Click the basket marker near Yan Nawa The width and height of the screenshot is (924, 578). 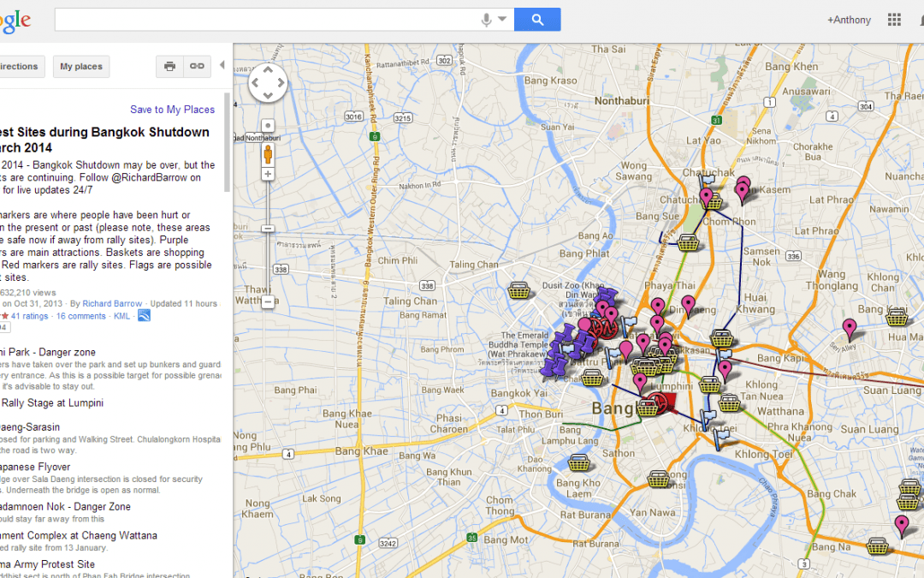pos(658,479)
